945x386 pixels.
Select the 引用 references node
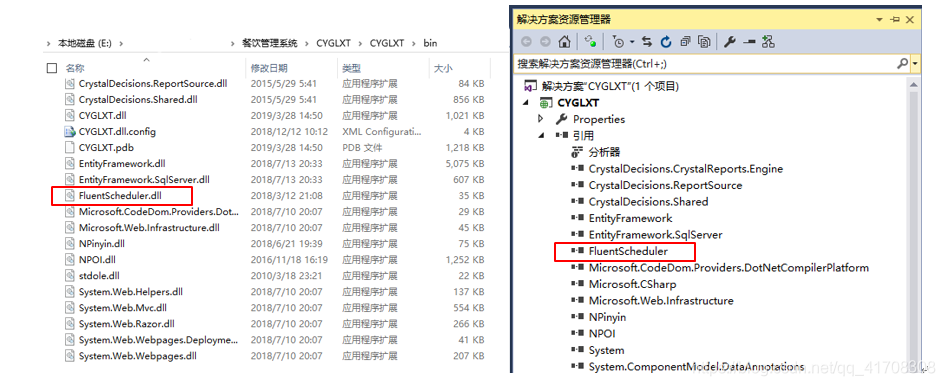click(583, 136)
